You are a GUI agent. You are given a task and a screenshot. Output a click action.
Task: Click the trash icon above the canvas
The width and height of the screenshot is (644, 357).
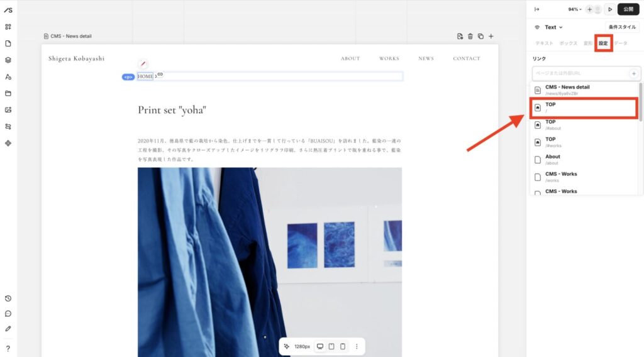coord(470,36)
